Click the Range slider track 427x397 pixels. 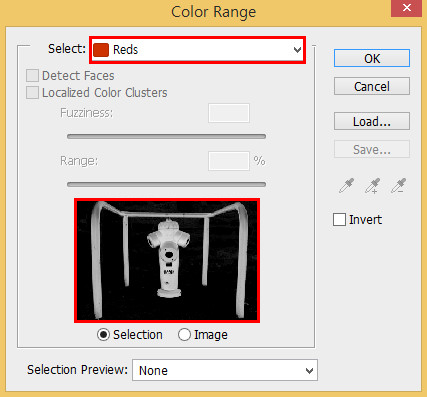pyautogui.click(x=166, y=184)
